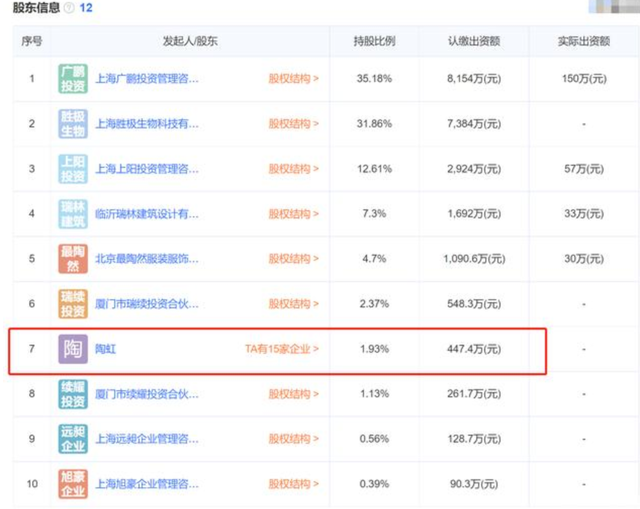
Task: Click the 广鹏投资 green logo icon
Action: coord(73,79)
